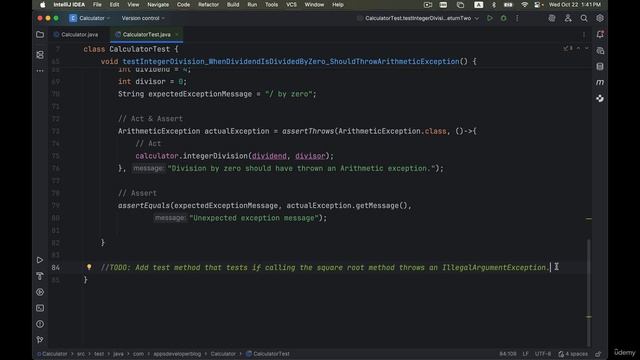Open the Build menu
640x360 pixels.
[233, 5]
